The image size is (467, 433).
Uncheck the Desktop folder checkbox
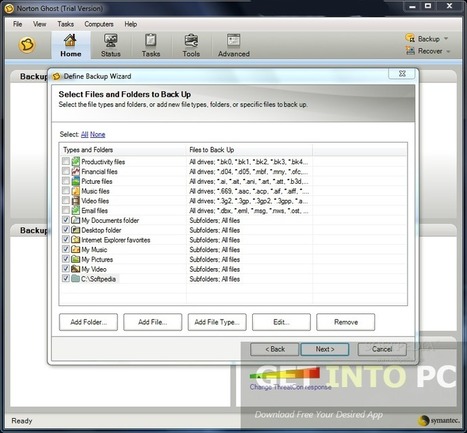coord(66,230)
